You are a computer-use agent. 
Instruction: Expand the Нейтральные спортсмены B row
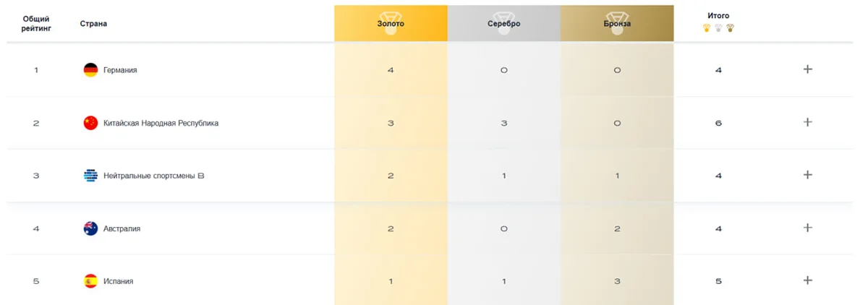point(808,175)
